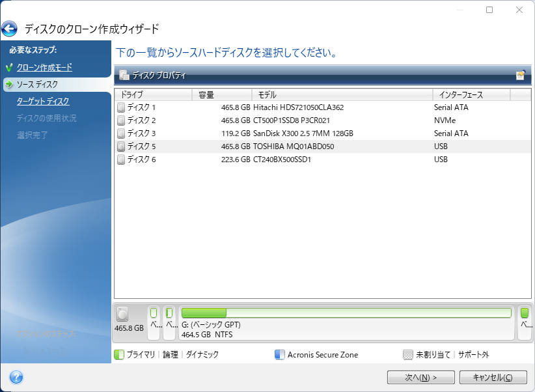Click G: (ベーシック GPT) partition label
Image resolution: width=535 pixels, height=392 pixels.
211,325
